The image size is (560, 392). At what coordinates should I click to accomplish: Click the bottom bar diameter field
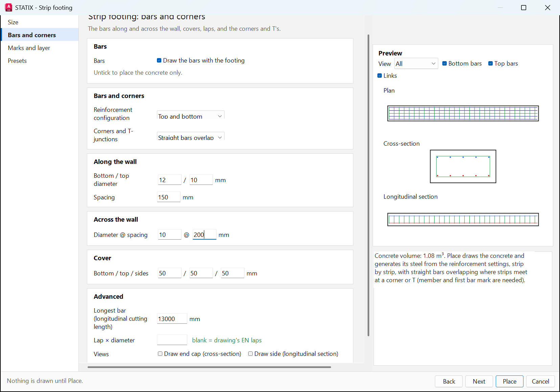pyautogui.click(x=169, y=180)
